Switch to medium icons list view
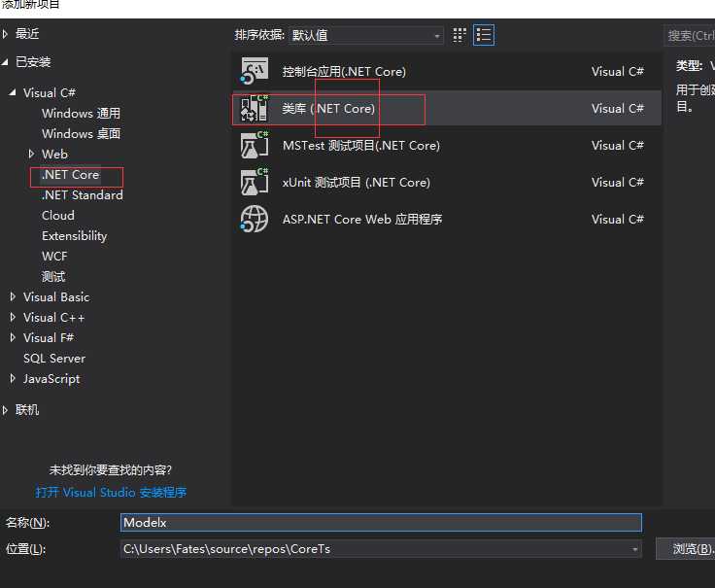 coord(484,35)
